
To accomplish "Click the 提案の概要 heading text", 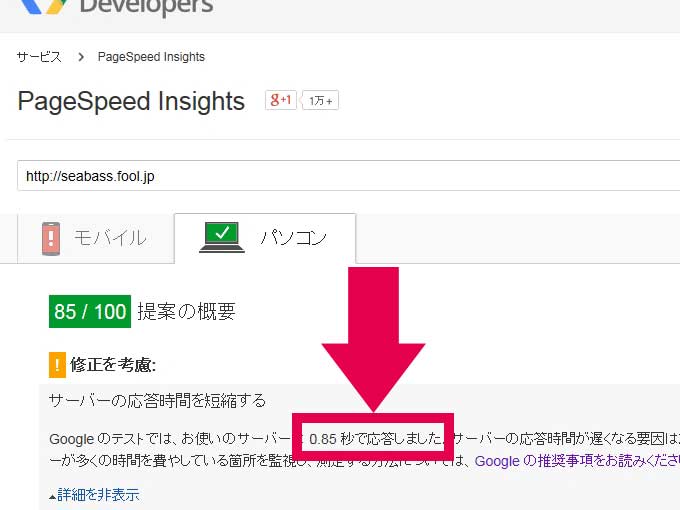I will pos(186,311).
